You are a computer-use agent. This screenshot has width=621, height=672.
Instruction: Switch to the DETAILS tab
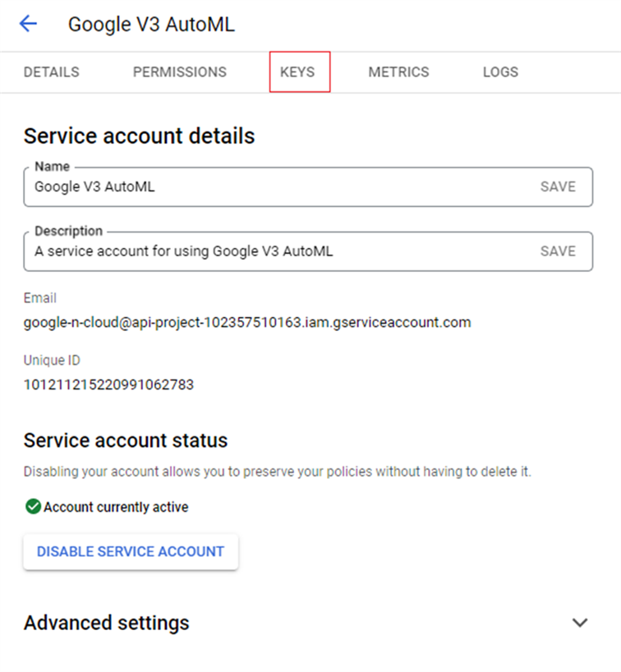coord(52,72)
